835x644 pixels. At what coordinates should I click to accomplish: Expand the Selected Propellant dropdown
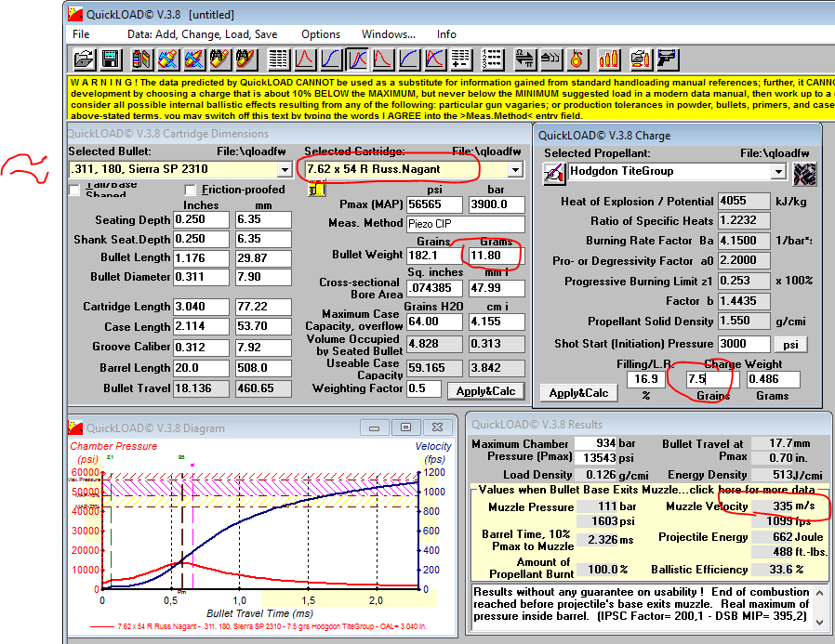[x=778, y=171]
